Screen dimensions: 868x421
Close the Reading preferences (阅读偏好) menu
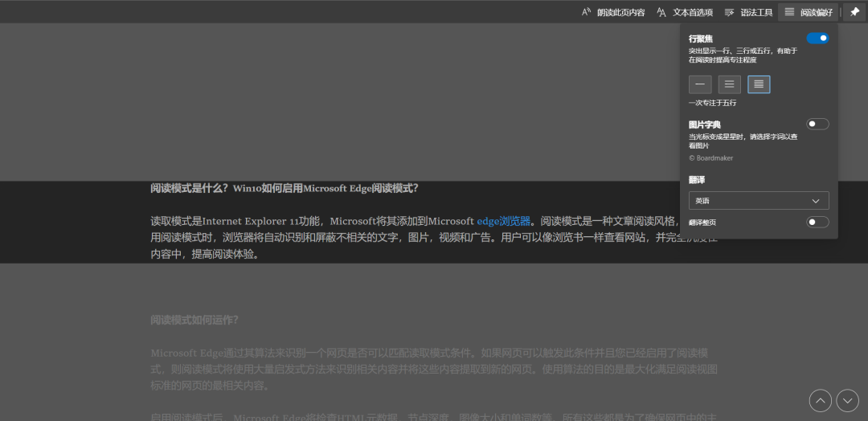click(x=809, y=12)
